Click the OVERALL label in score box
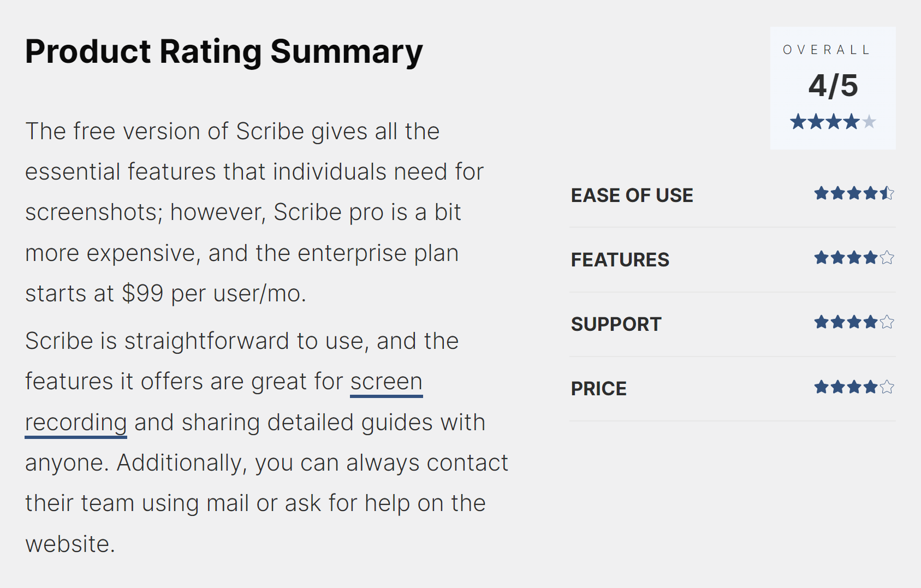This screenshot has width=921, height=588. tap(827, 50)
